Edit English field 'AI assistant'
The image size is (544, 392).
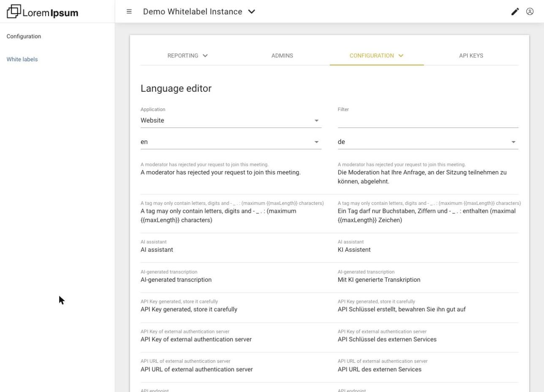pos(231,250)
